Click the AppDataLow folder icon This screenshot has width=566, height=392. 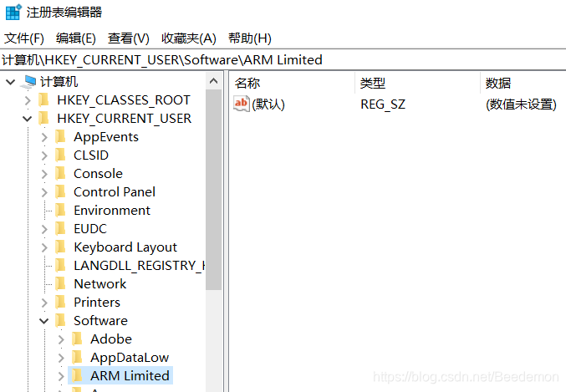(x=77, y=358)
